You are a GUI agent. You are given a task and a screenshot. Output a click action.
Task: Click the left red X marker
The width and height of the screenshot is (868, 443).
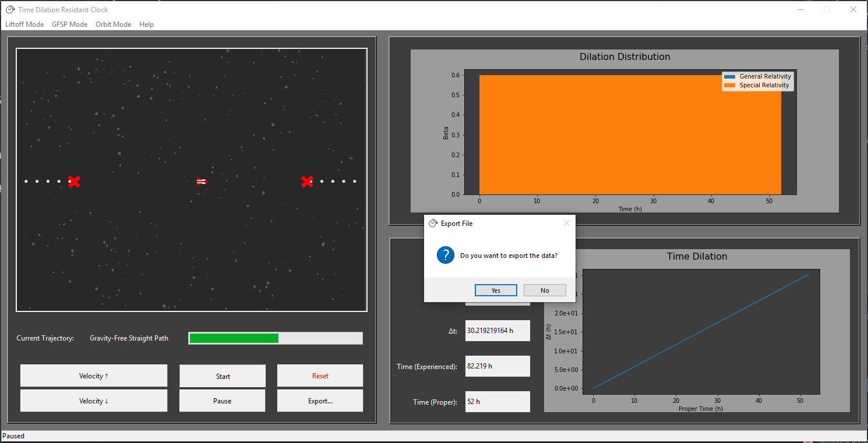click(73, 182)
